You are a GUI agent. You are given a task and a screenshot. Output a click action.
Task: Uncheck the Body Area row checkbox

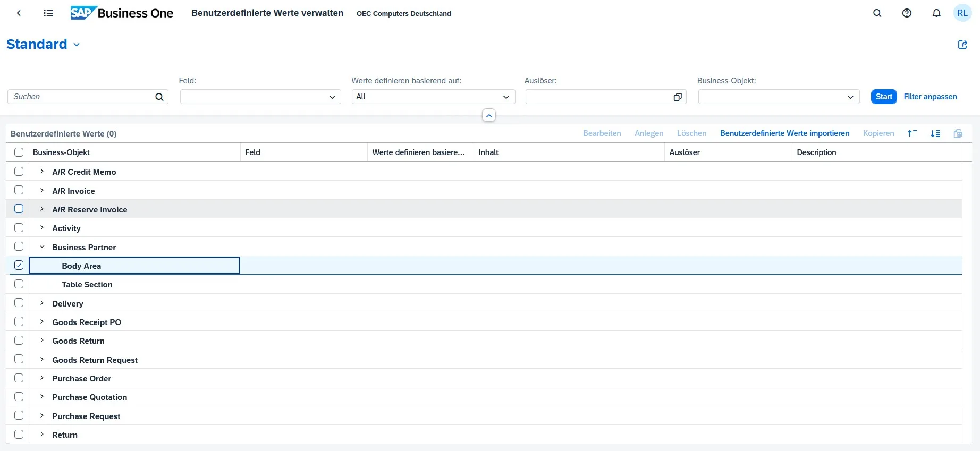pos(19,265)
